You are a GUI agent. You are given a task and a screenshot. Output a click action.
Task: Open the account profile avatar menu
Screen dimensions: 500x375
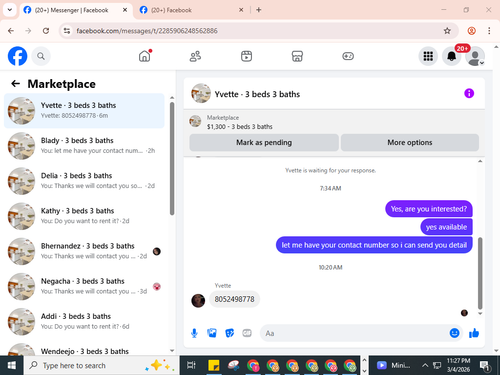(x=475, y=56)
